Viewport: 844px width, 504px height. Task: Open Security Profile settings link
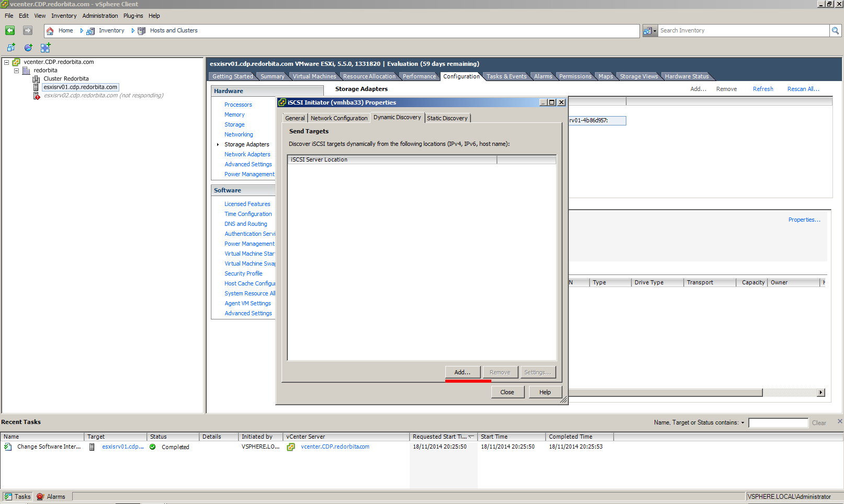point(243,273)
